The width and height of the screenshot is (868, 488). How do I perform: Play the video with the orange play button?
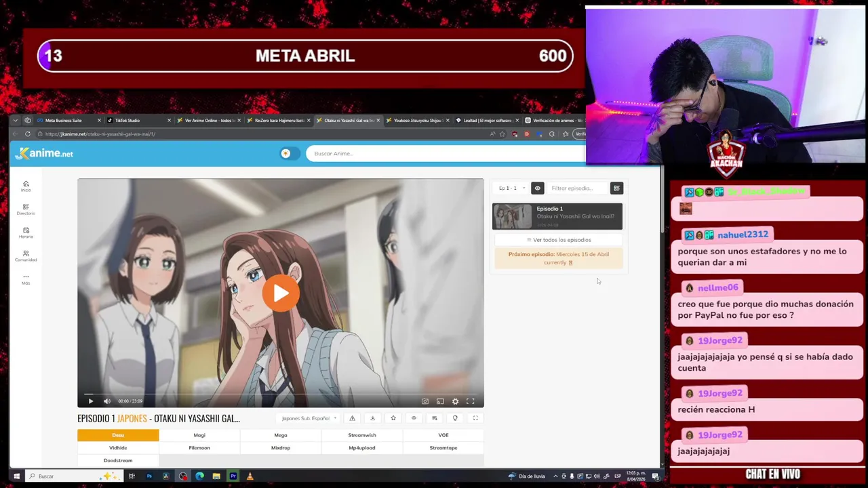(x=281, y=293)
